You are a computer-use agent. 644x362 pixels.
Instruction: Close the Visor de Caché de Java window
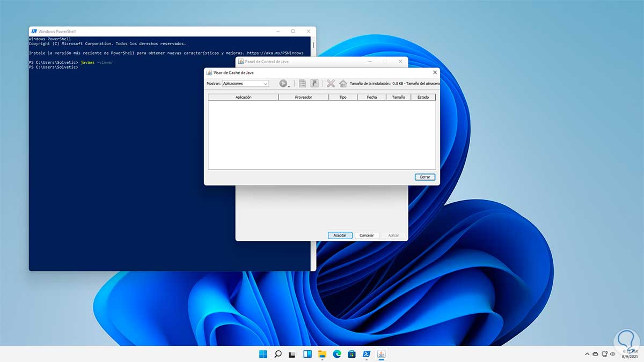(x=435, y=72)
